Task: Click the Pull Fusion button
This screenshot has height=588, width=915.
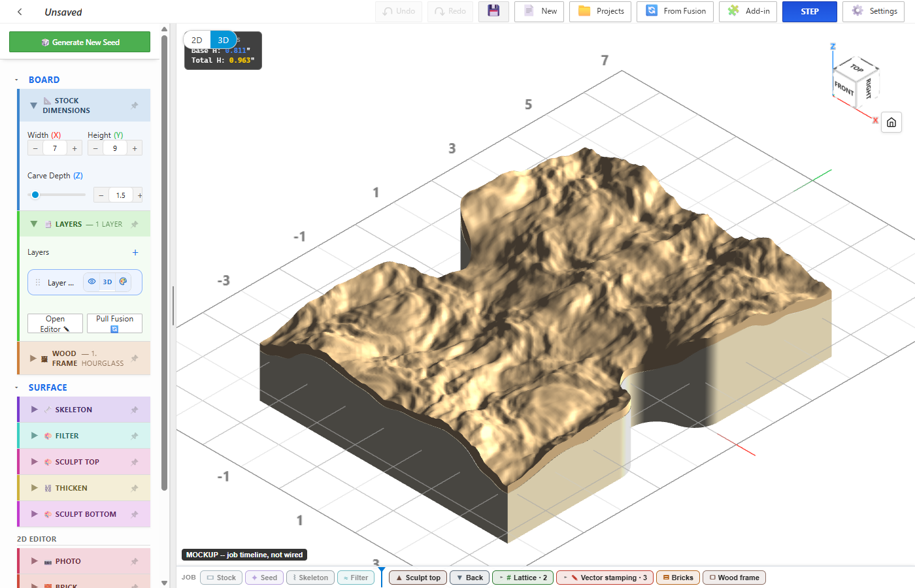Action: (114, 323)
